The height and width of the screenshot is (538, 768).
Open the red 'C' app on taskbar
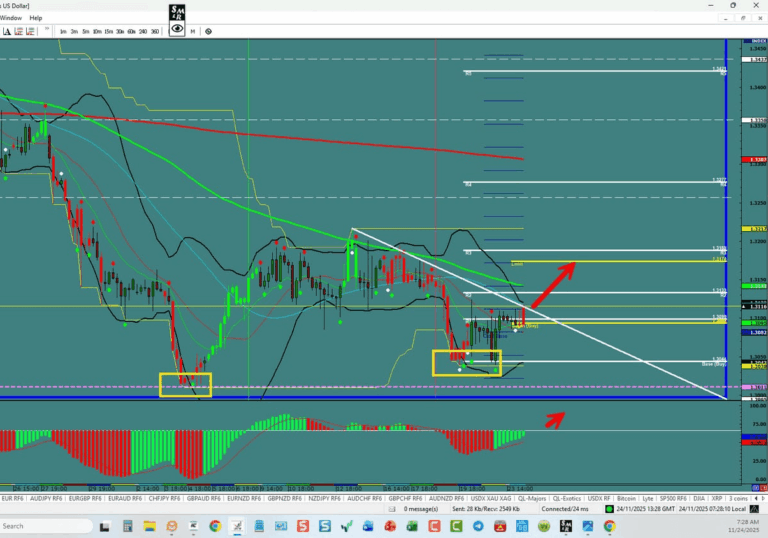[x=434, y=527]
